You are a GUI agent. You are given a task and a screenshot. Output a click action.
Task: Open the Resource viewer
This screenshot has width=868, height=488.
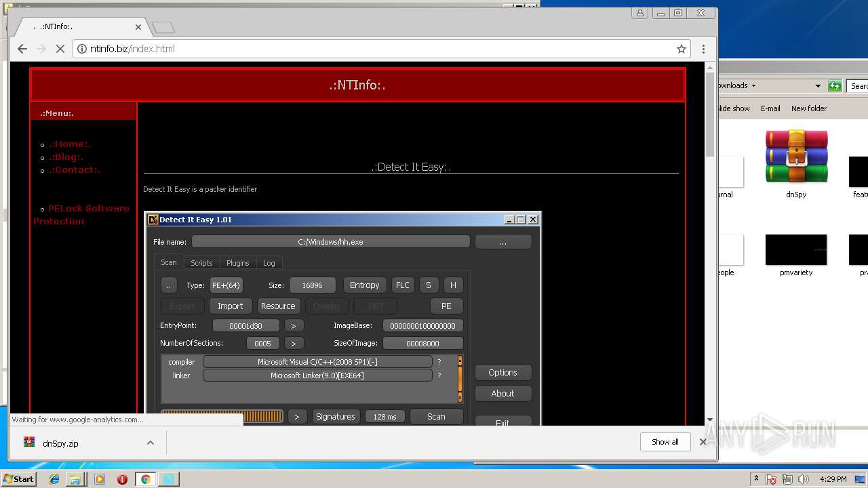[x=278, y=306]
